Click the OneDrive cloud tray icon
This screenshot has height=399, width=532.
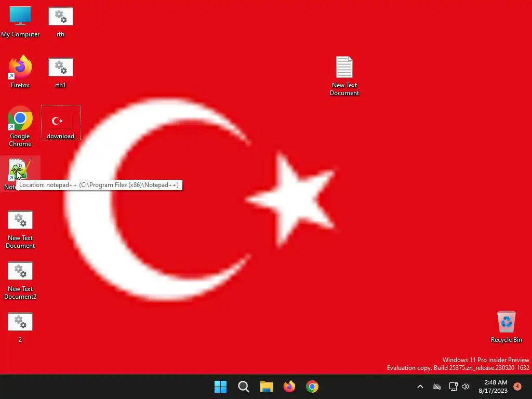[x=436, y=387]
